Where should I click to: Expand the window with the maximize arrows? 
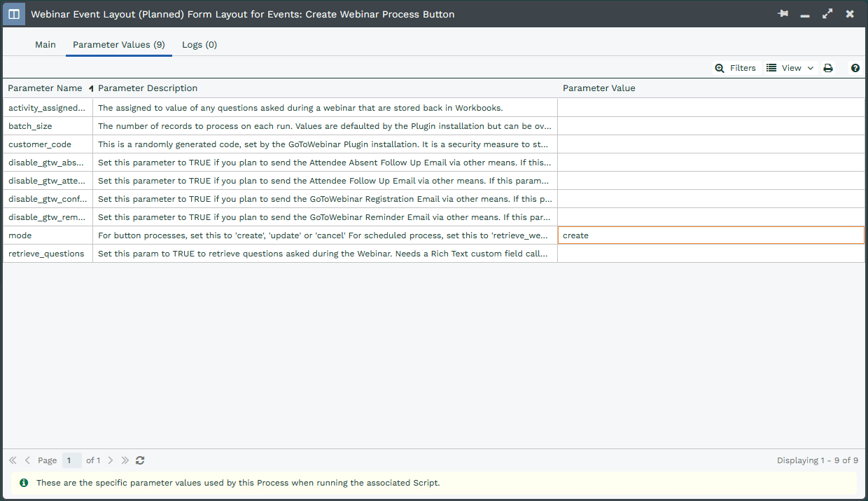coord(827,14)
